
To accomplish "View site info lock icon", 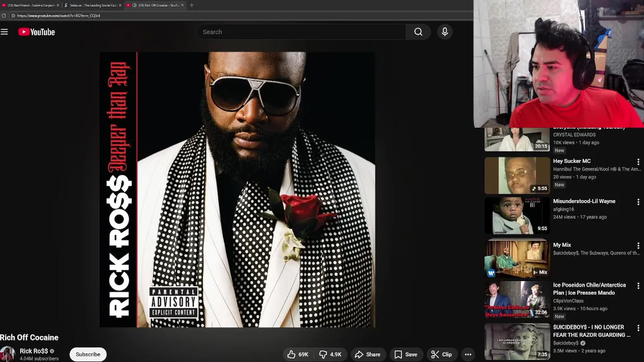I will 13,16.
